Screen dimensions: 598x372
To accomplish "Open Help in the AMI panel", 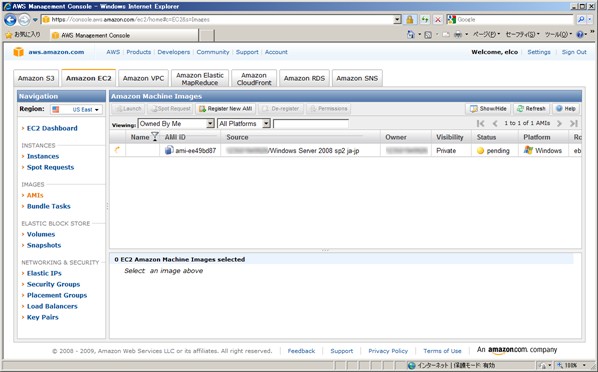I will click(x=566, y=109).
